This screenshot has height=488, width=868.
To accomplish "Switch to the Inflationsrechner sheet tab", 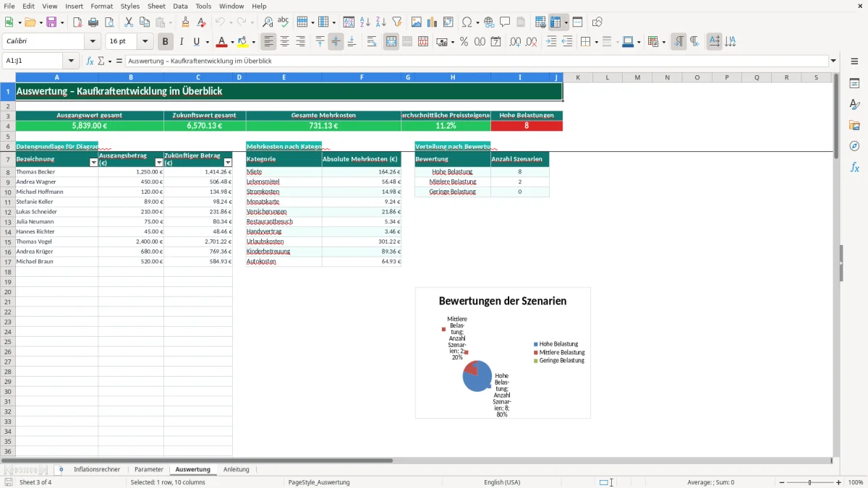I will coord(97,469).
